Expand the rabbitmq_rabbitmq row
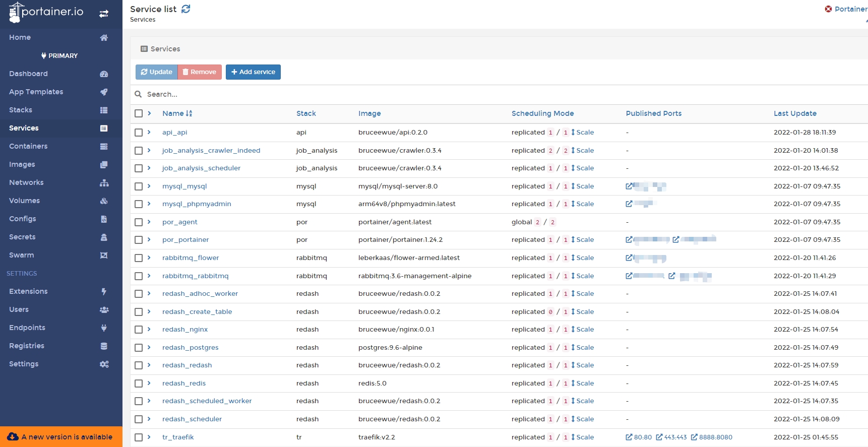The height and width of the screenshot is (447, 868). click(149, 276)
